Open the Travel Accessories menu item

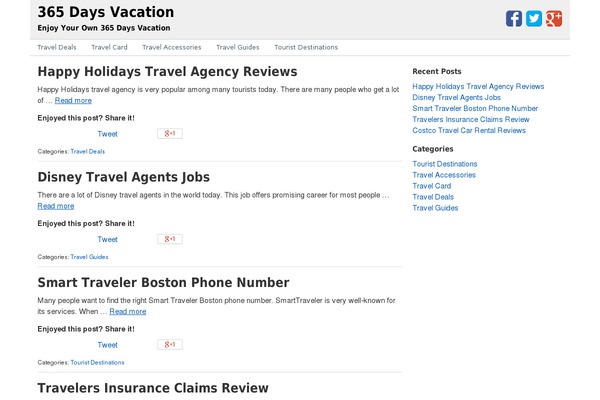[172, 47]
